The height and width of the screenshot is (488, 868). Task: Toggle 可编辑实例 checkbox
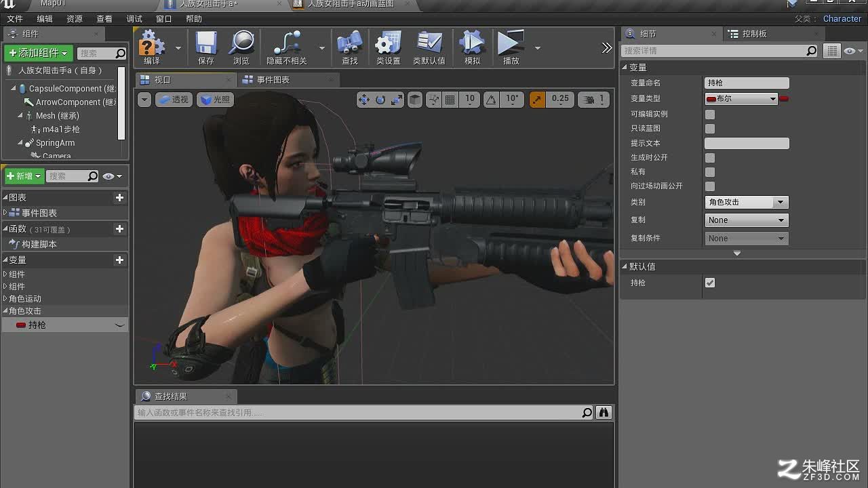(710, 115)
